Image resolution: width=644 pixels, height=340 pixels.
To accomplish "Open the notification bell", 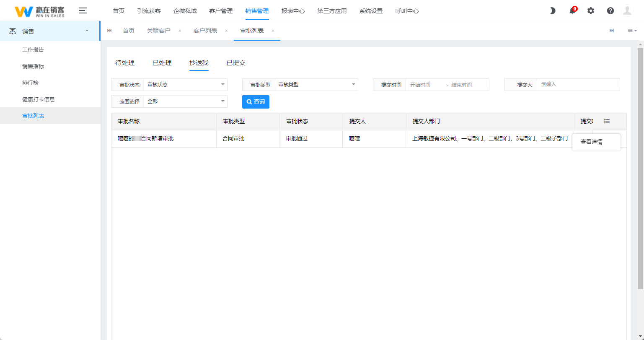I will point(572,11).
